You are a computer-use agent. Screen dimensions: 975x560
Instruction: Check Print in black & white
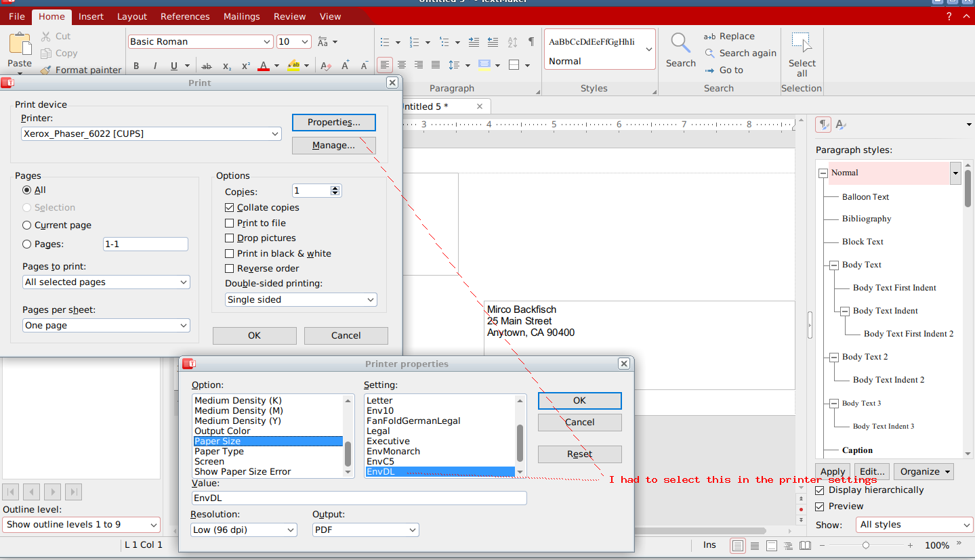click(x=230, y=253)
